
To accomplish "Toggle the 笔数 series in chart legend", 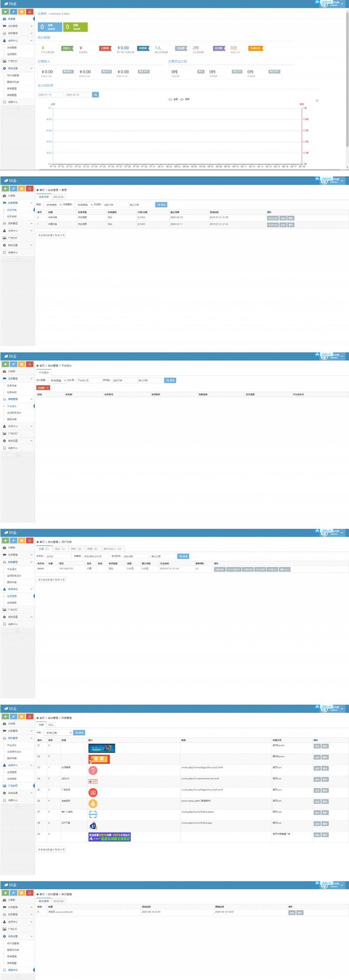I will (x=185, y=100).
